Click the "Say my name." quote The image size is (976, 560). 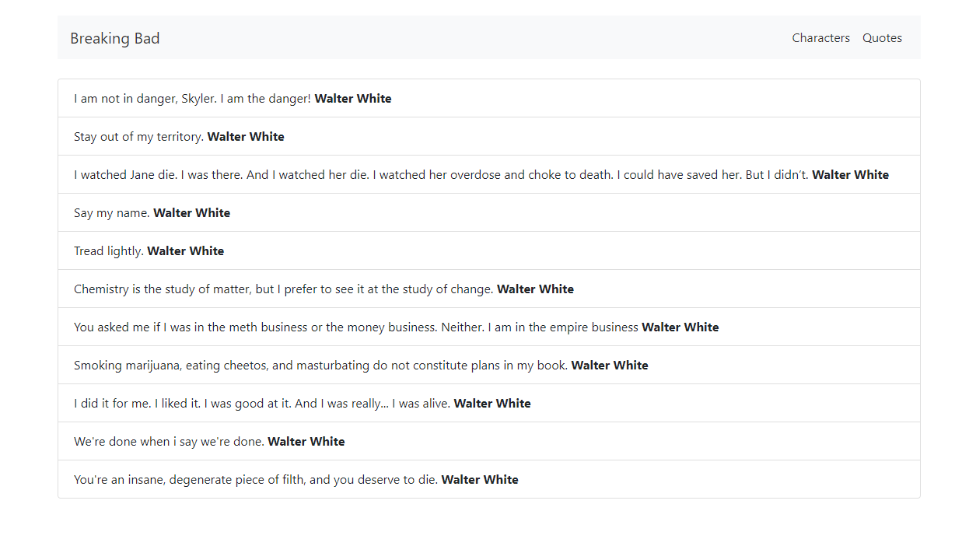point(489,212)
